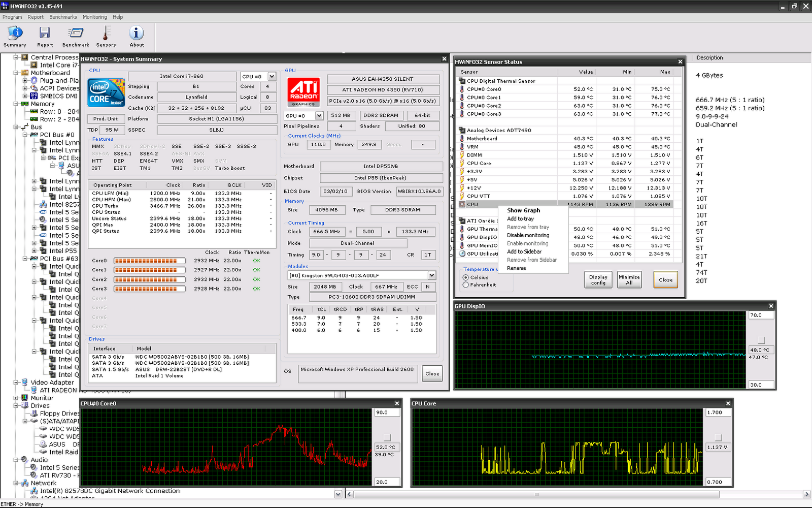Open the GPU #0 selector dropdown

[319, 116]
